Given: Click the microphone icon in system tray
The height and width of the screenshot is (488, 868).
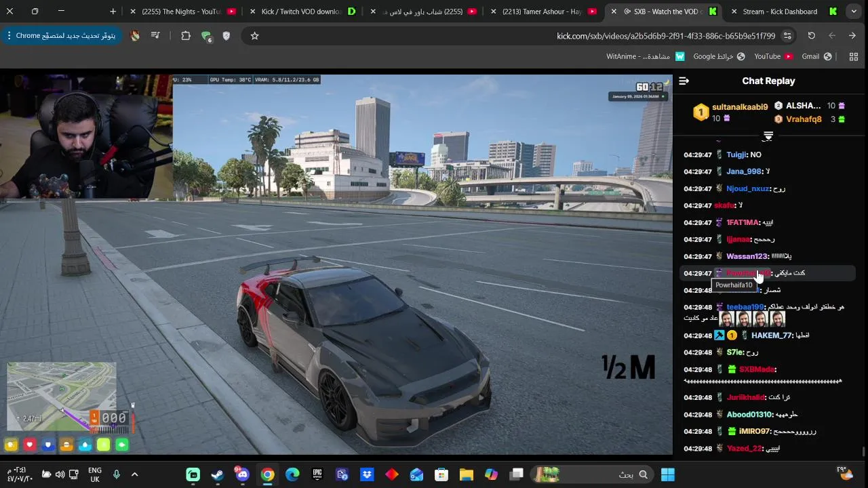Looking at the screenshot, I should coord(117,474).
